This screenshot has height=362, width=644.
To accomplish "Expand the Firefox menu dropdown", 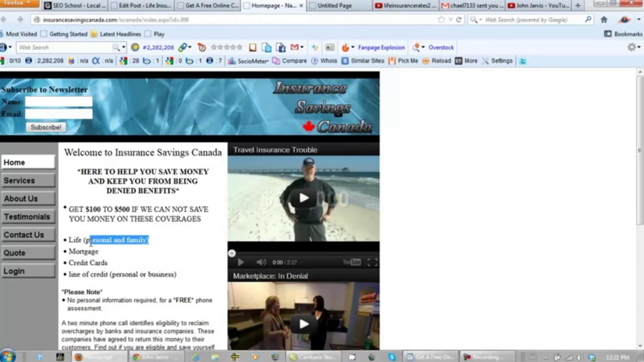I will coord(18,4).
